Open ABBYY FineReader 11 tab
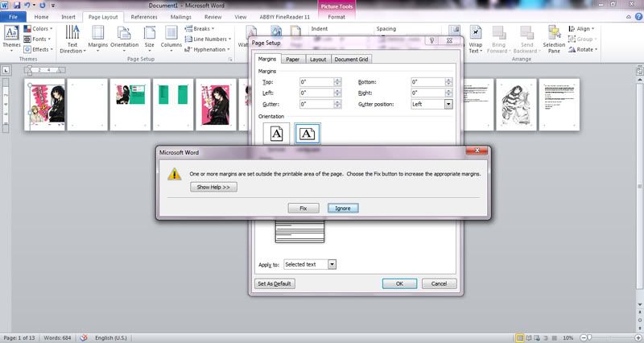 click(x=285, y=17)
